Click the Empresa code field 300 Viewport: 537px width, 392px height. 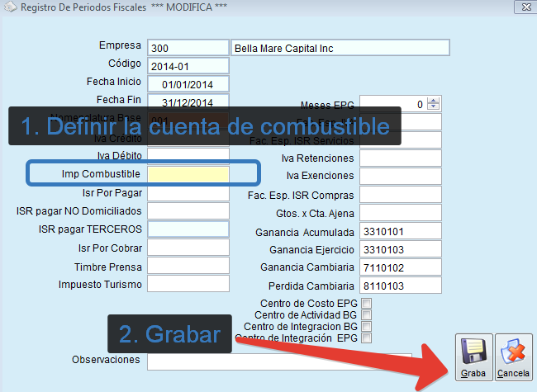click(188, 48)
